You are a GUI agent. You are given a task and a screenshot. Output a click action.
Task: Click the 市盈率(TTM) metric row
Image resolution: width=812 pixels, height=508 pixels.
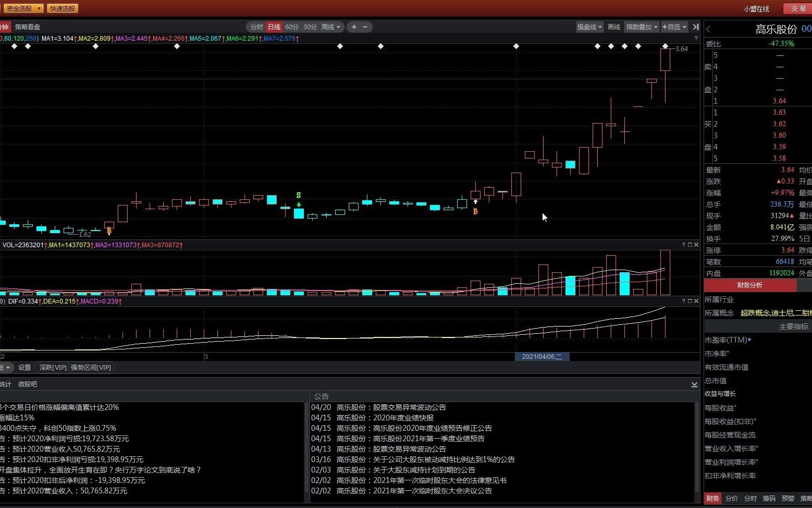click(x=728, y=340)
